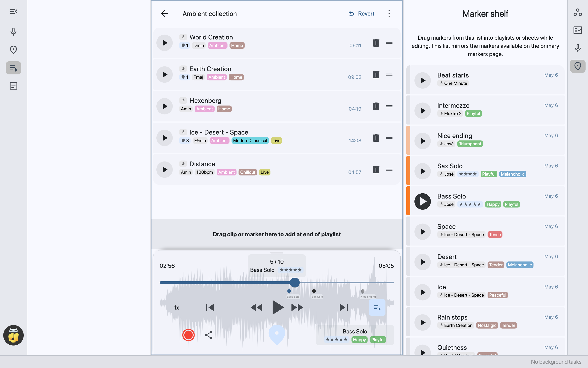Play the active Bass Solo marker

(423, 202)
